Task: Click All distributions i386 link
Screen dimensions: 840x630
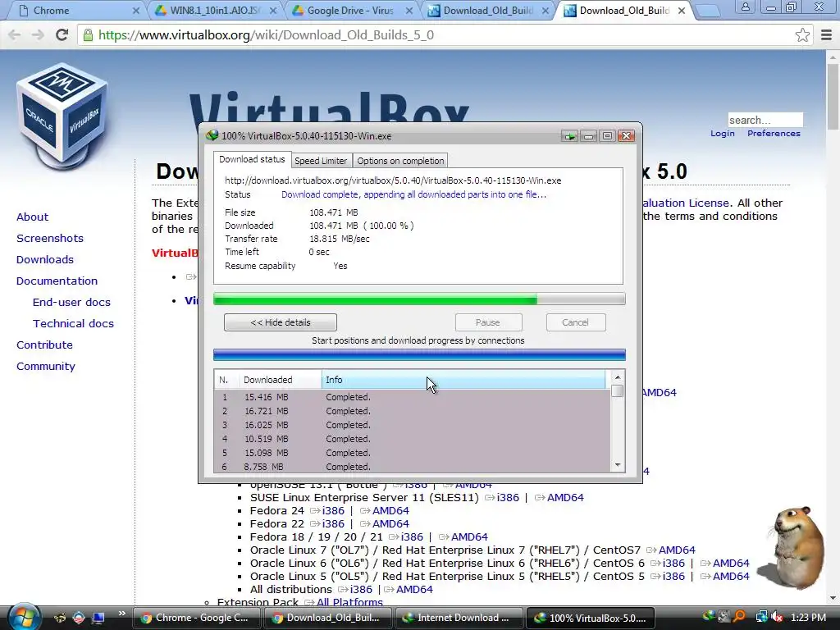Action: 361,589
